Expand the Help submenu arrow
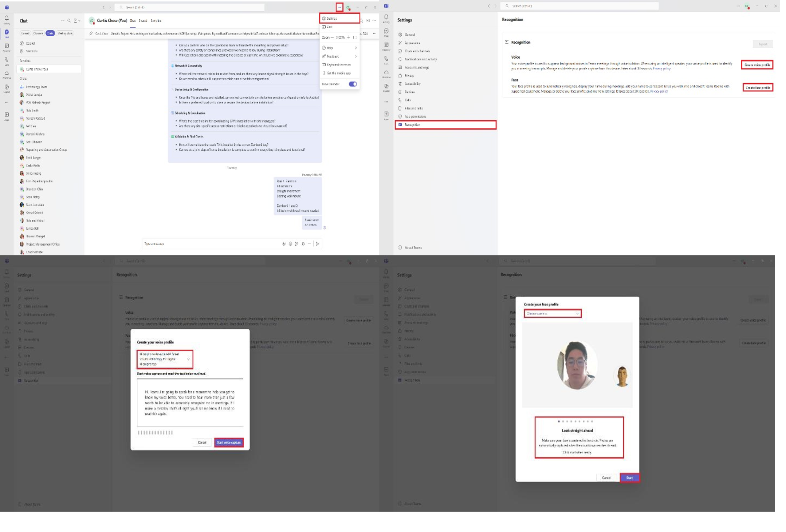Image resolution: width=786 pixels, height=532 pixels. 355,48
